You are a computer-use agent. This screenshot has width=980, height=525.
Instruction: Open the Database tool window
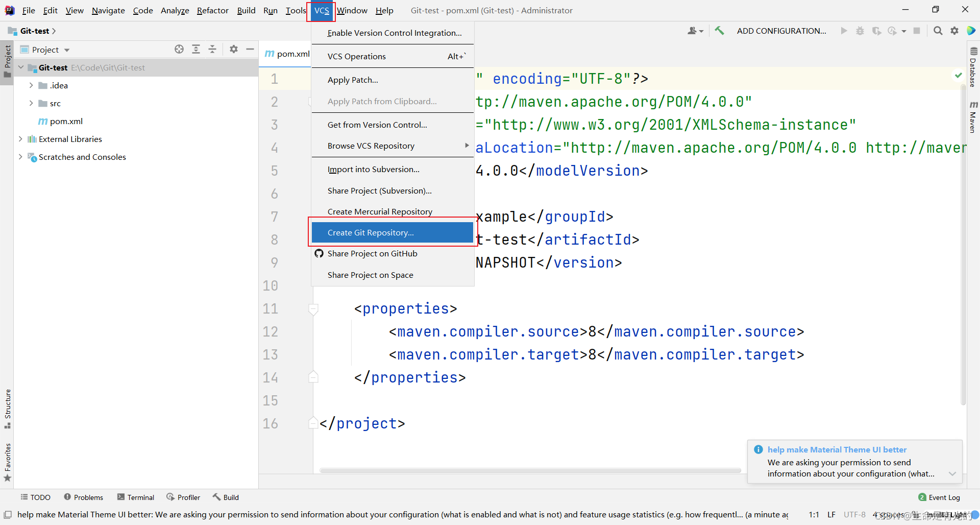click(973, 67)
